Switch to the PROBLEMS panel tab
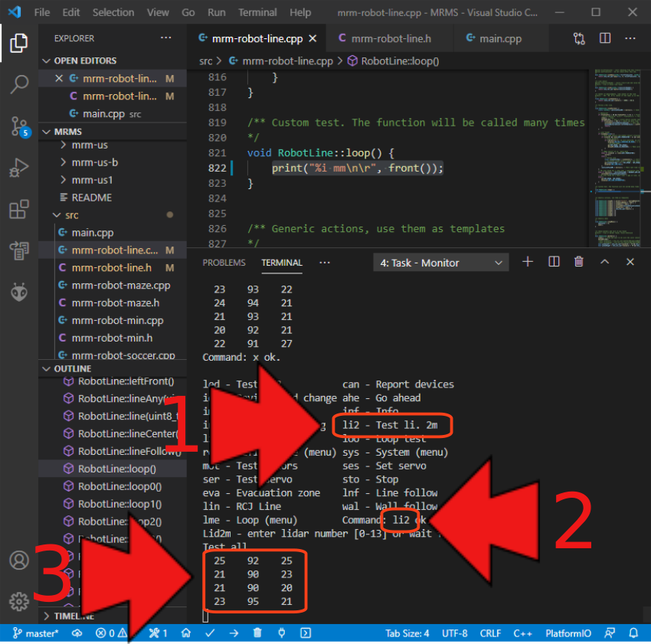 coord(224,263)
